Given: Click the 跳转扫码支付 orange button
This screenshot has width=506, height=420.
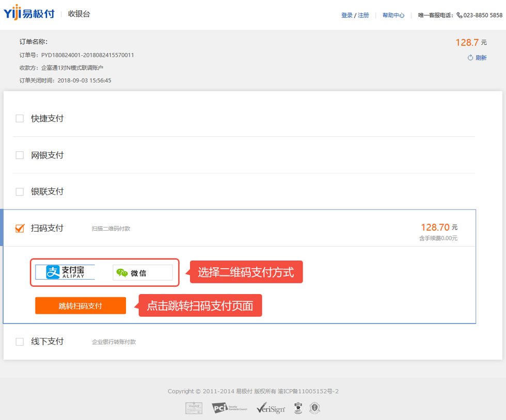Looking at the screenshot, I should point(81,305).
